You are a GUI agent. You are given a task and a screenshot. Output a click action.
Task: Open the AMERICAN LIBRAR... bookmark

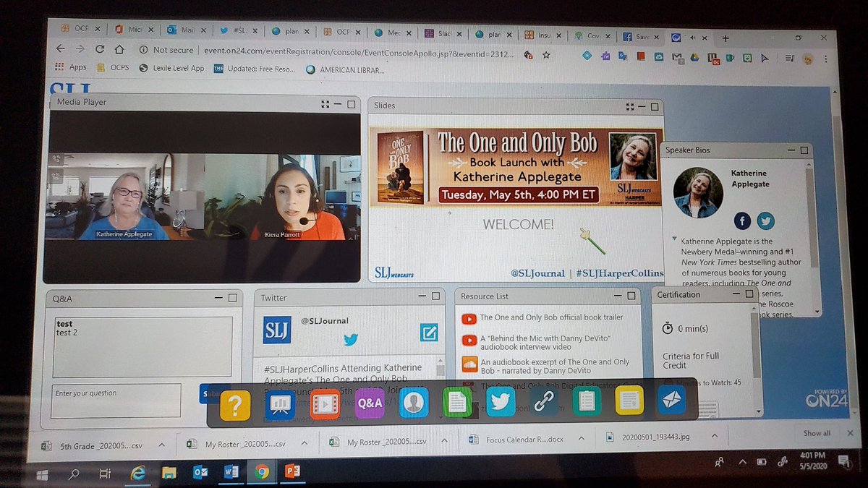click(346, 70)
